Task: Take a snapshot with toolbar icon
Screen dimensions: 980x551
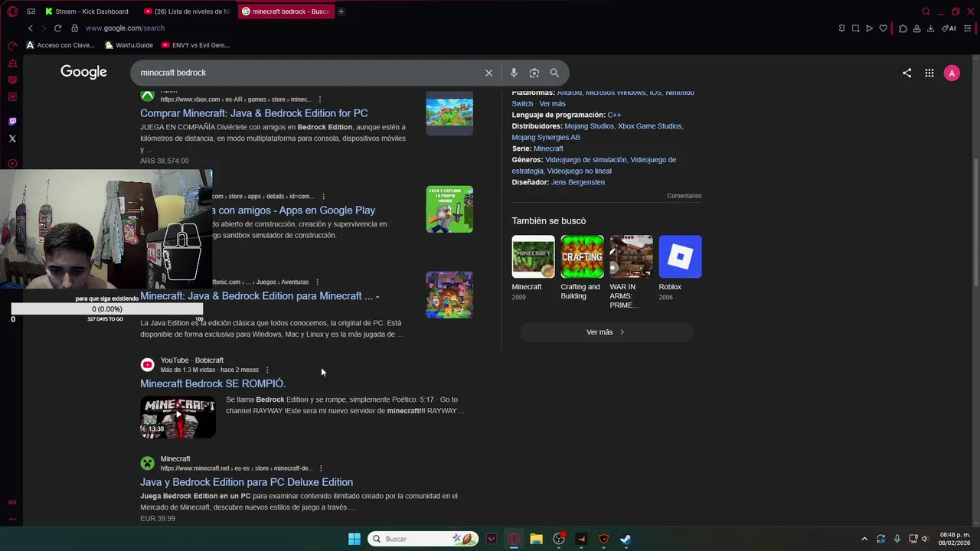Action: [x=855, y=28]
